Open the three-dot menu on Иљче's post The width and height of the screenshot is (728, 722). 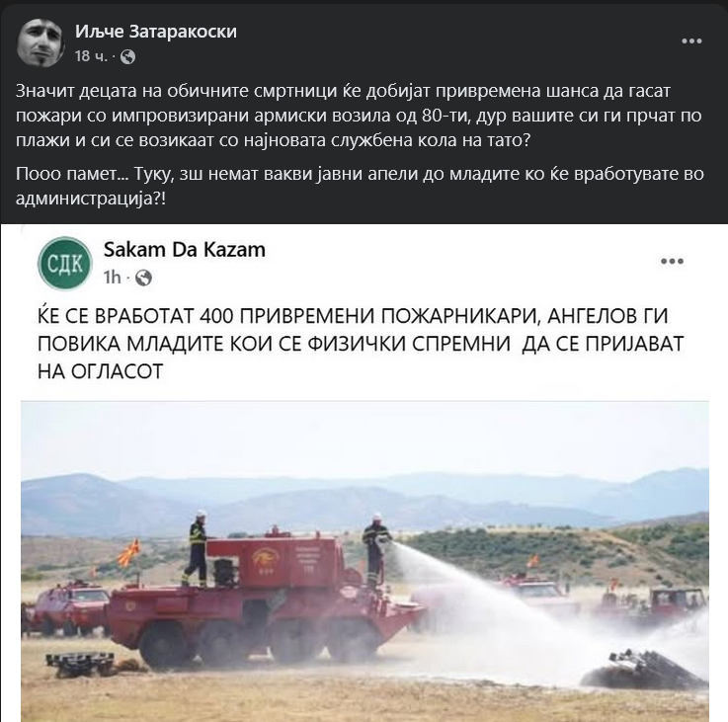(691, 40)
